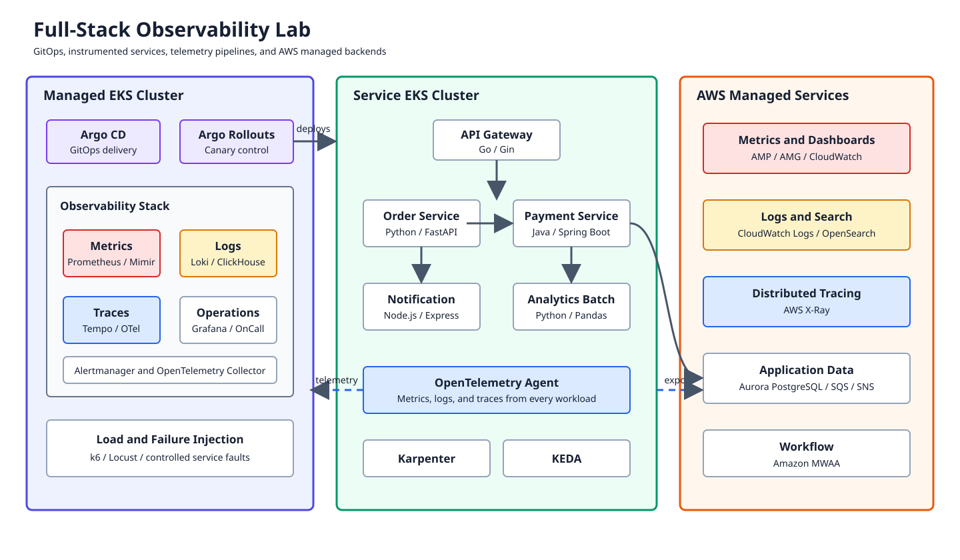Click 'Canary control' text

tap(237, 150)
